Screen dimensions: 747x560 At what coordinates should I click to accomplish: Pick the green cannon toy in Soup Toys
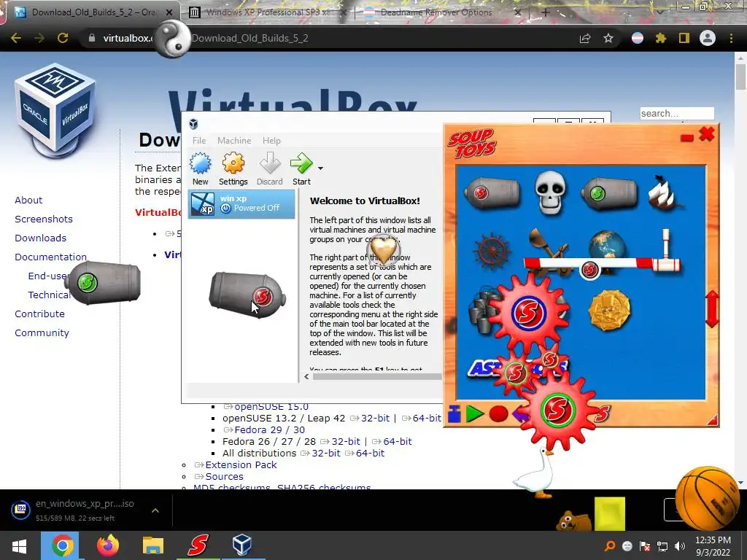pyautogui.click(x=608, y=192)
